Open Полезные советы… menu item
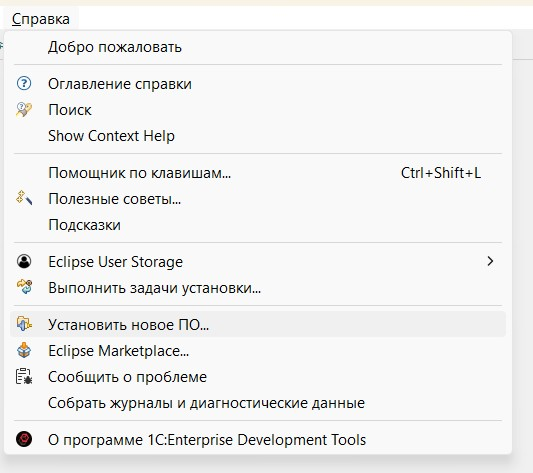Image resolution: width=533 pixels, height=473 pixels. click(x=258, y=199)
